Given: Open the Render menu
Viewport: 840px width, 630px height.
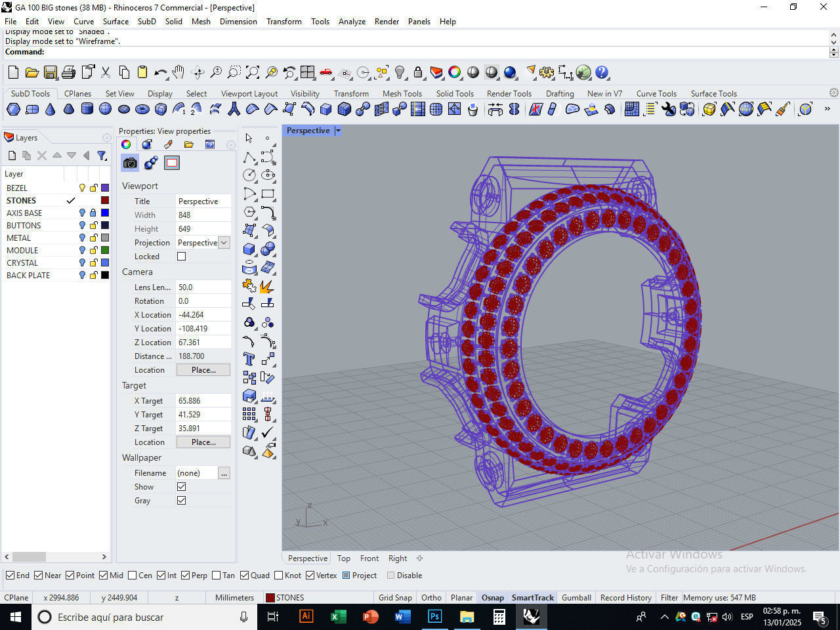Looking at the screenshot, I should 387,21.
